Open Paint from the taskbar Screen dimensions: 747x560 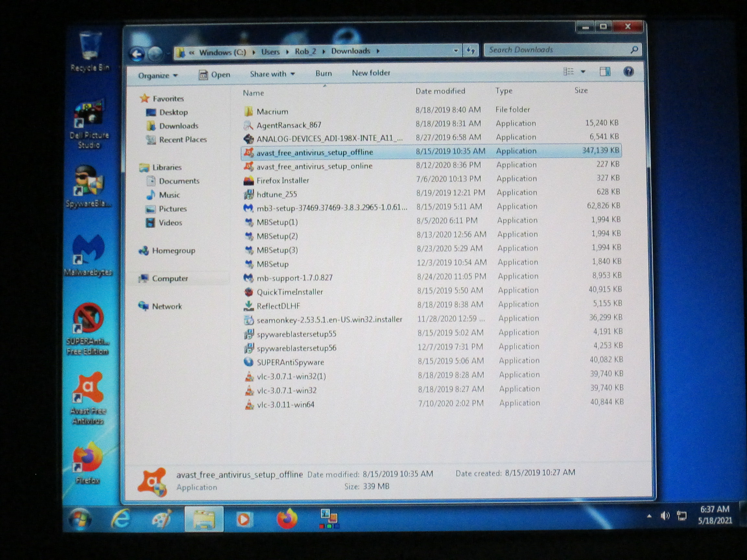click(162, 519)
